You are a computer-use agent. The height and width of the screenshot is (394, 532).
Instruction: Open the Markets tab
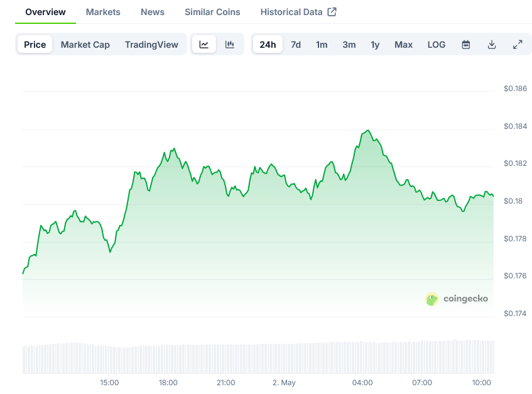(x=103, y=12)
